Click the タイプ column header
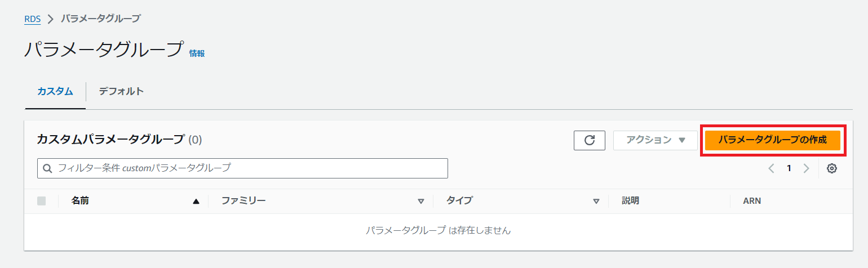This screenshot has width=868, height=268. tap(459, 201)
